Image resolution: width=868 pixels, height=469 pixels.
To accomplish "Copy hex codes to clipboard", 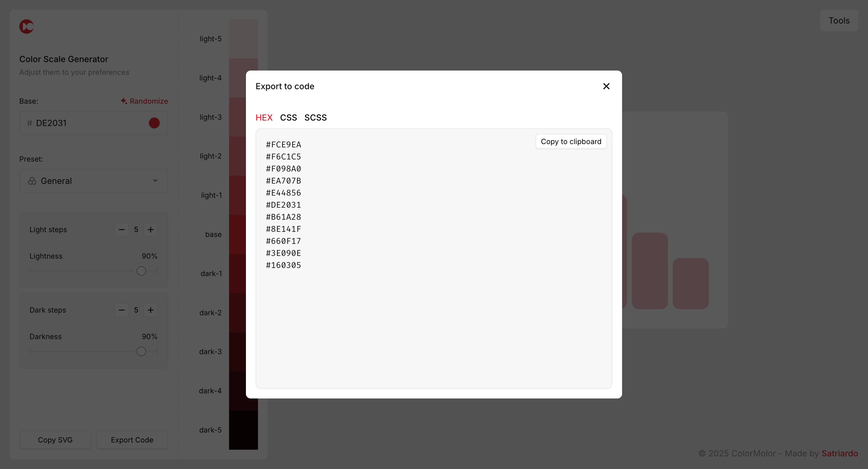I will point(571,141).
